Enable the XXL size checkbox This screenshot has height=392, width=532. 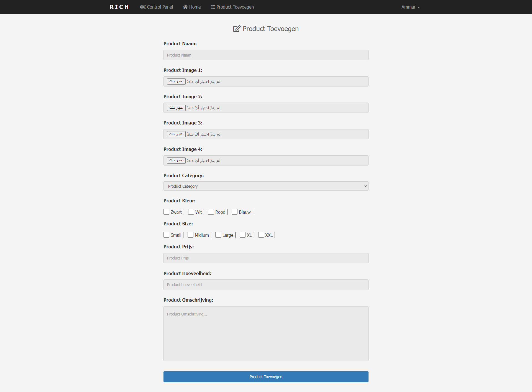coord(261,235)
